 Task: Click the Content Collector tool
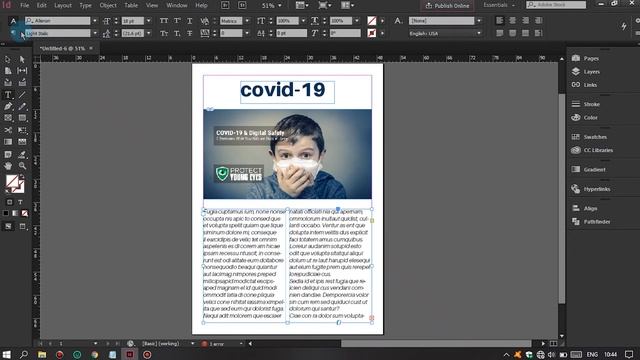coord(8,83)
